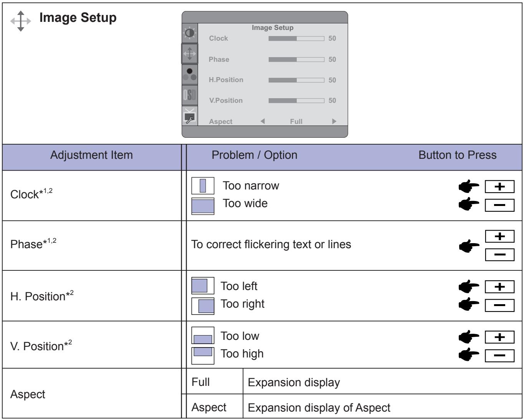Viewport: 524px width, 420px height.
Task: Open the color settings circles icon
Action: (190, 74)
